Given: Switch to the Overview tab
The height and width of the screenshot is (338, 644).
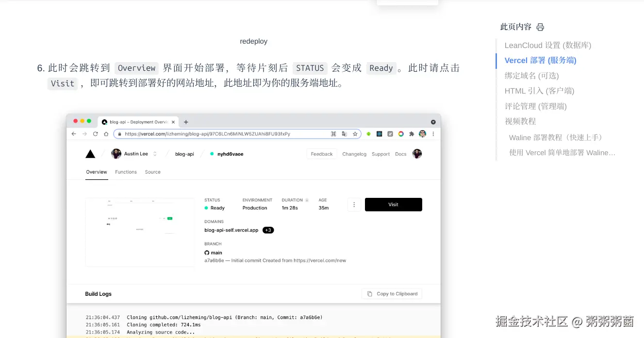Looking at the screenshot, I should [x=97, y=172].
